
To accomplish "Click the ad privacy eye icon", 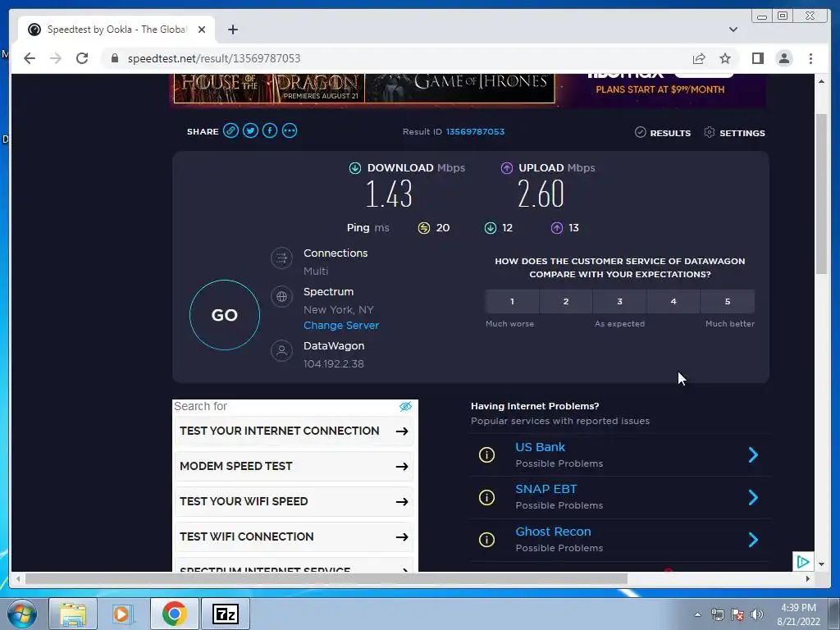I will tap(405, 407).
